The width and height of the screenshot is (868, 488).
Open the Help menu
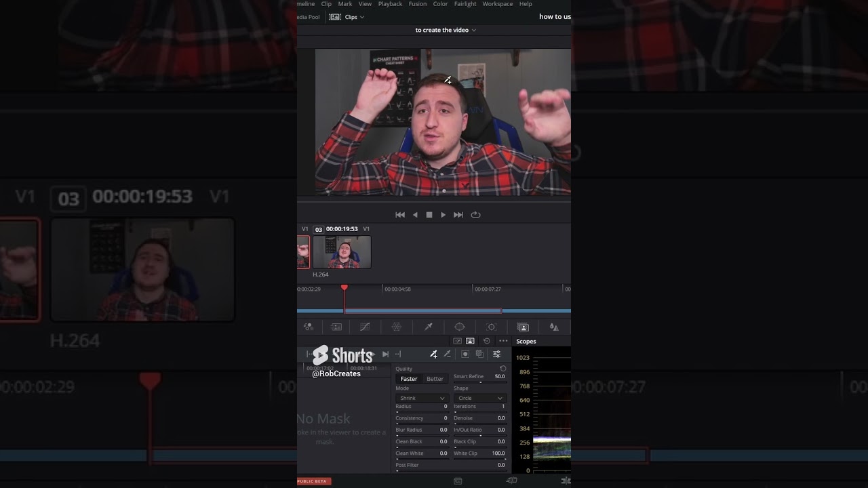click(526, 4)
